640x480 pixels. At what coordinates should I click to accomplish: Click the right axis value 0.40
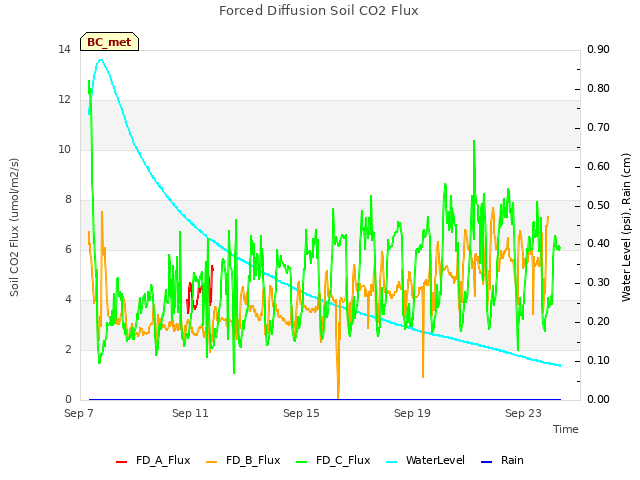(598, 244)
